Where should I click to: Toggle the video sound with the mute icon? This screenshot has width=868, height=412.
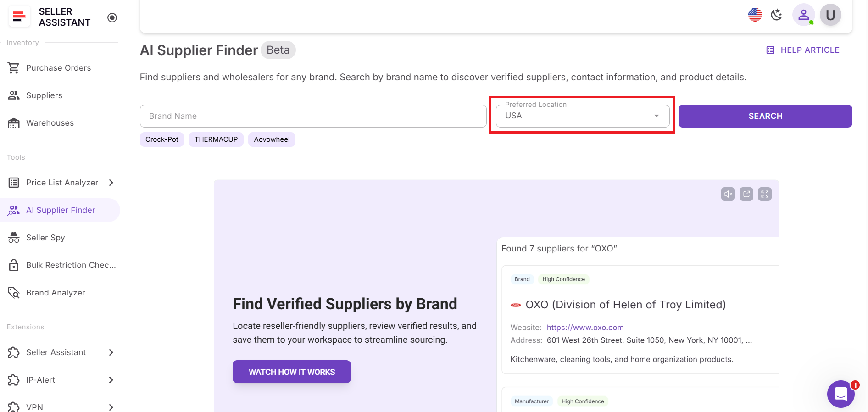pos(728,194)
